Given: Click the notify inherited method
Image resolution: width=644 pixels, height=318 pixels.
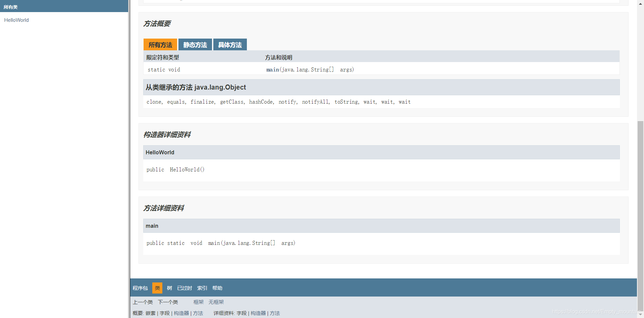Looking at the screenshot, I should (x=287, y=102).
